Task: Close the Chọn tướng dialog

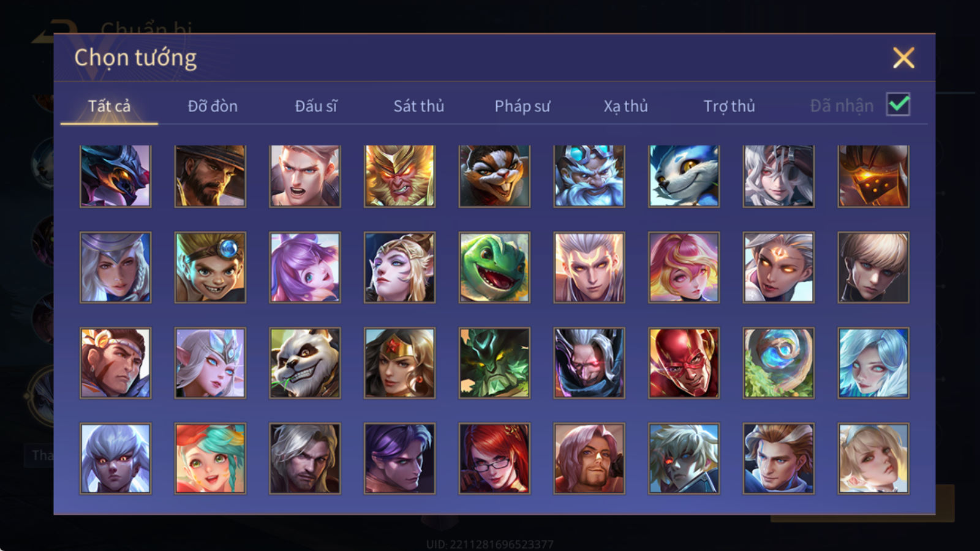Action: click(903, 58)
